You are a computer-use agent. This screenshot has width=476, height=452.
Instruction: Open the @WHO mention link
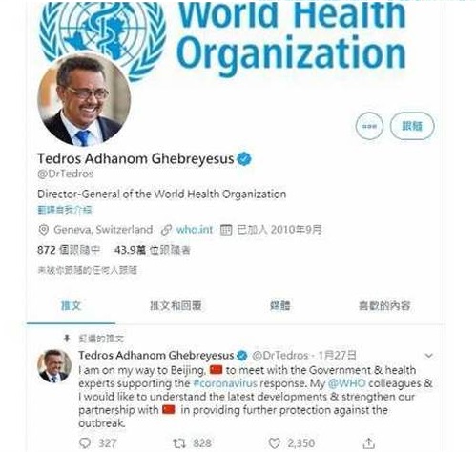point(346,383)
